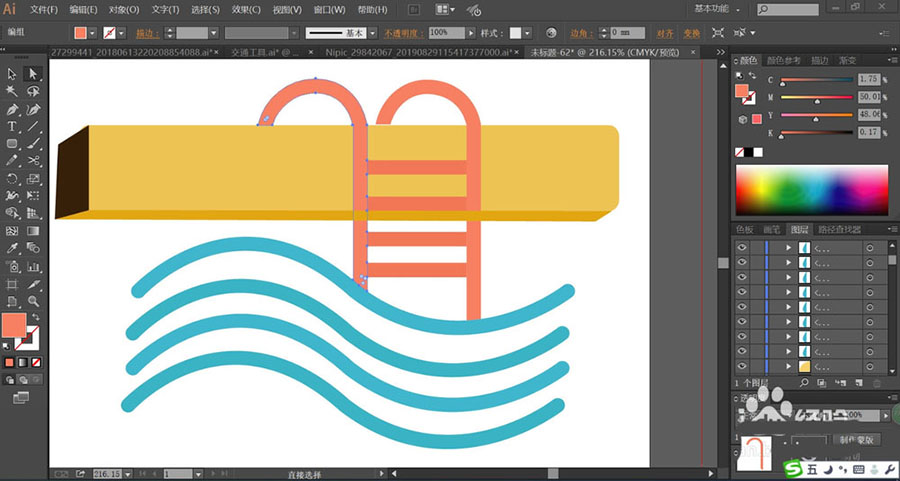Viewport: 900px width, 481px height.
Task: Select the Free Transform tool
Action: click(x=33, y=196)
